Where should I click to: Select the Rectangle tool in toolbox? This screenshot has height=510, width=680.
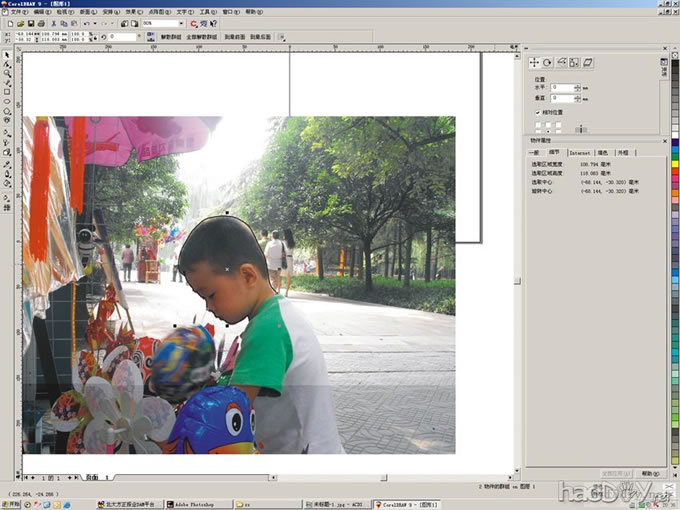pyautogui.click(x=7, y=92)
